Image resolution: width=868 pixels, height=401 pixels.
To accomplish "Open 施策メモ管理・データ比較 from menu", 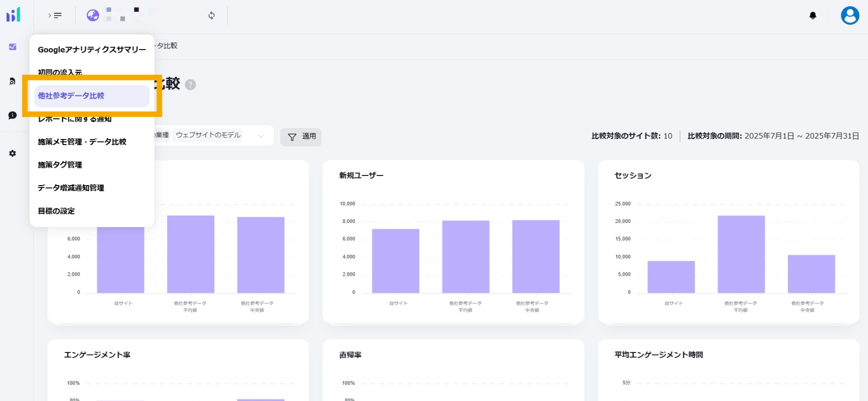I will pos(82,142).
